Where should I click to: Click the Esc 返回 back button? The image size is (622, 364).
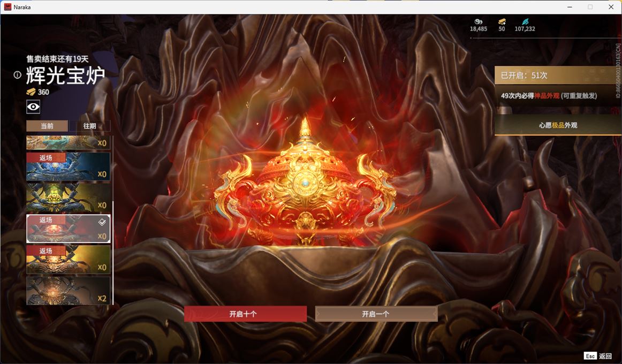(x=598, y=355)
